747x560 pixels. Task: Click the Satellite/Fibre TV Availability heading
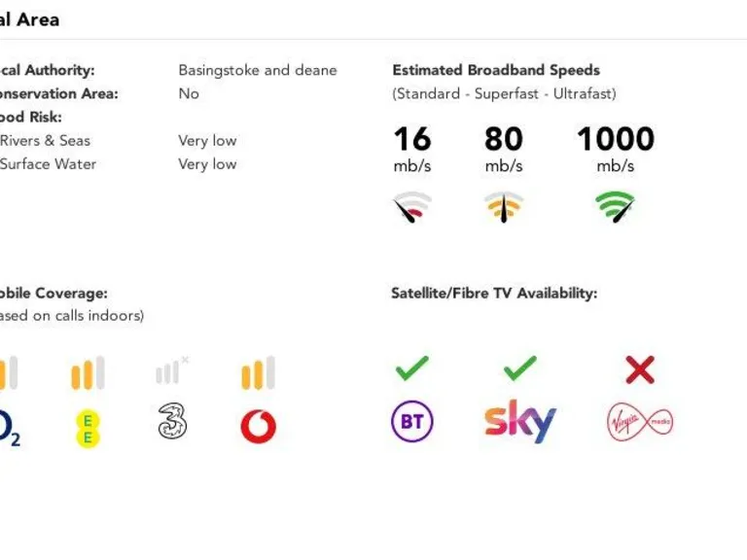pyautogui.click(x=494, y=293)
